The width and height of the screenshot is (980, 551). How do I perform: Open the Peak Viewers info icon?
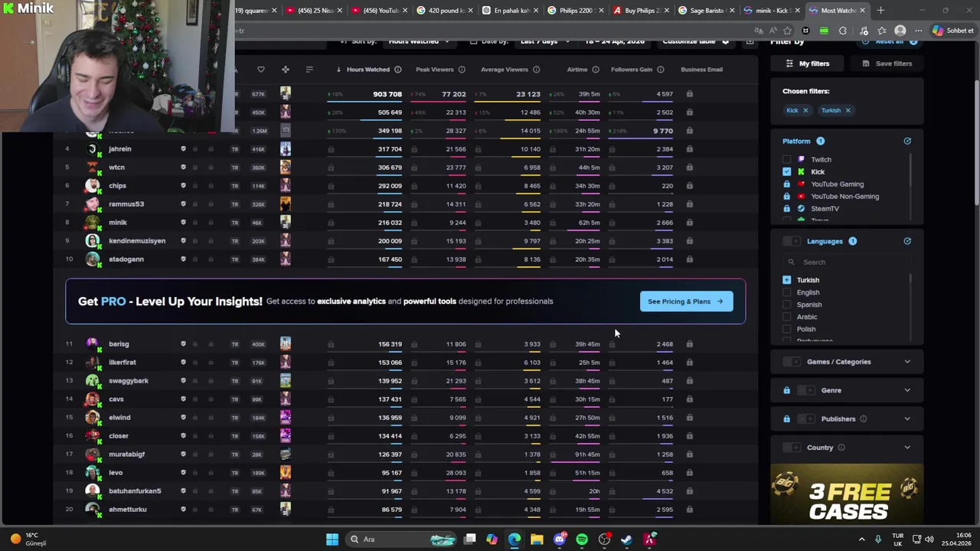tap(462, 70)
